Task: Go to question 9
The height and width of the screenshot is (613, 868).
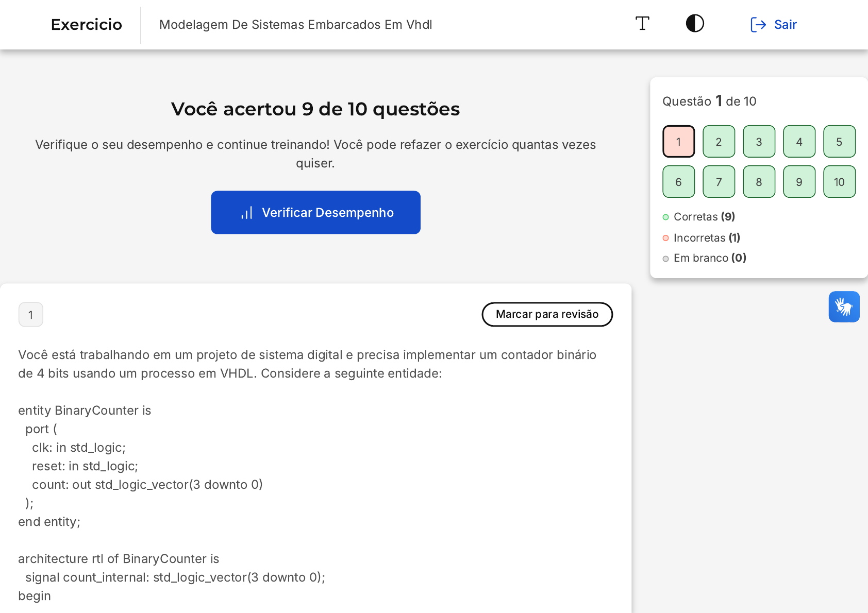Action: (799, 182)
